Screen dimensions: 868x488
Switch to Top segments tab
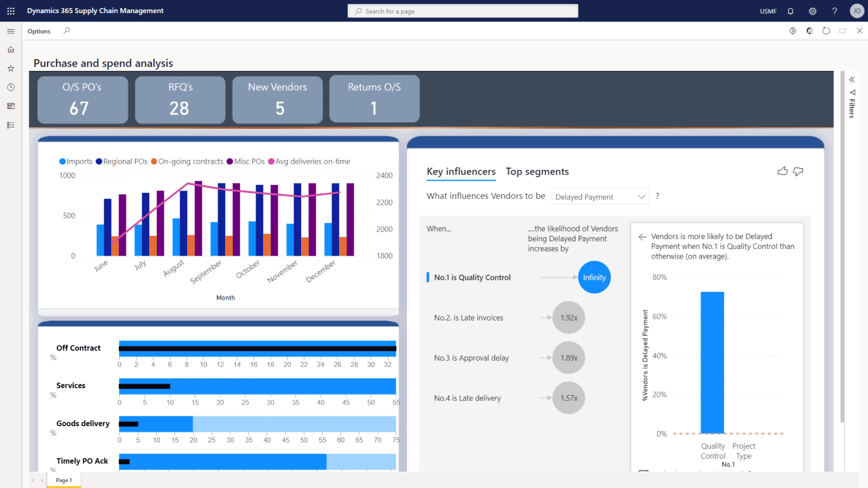[537, 172]
